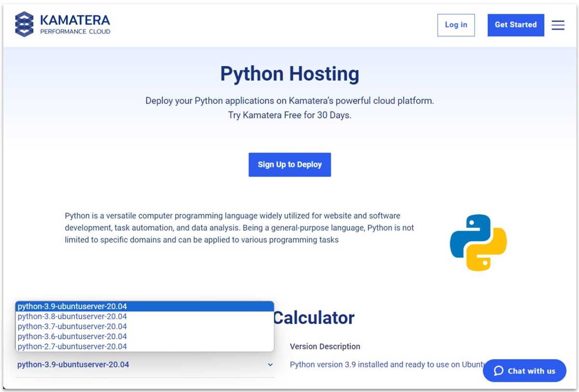
Task: Click the selected python-3.9-ubuntuserver-20.04 combo box value
Action: point(73,365)
